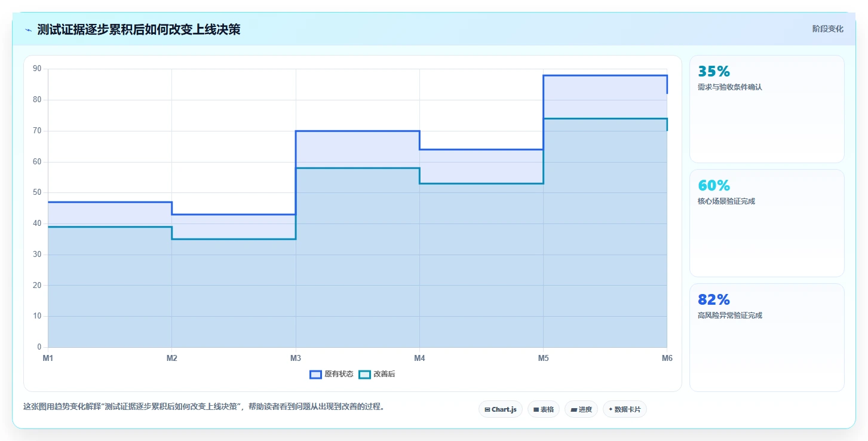Click the 阶段变化 label in header

tap(828, 29)
